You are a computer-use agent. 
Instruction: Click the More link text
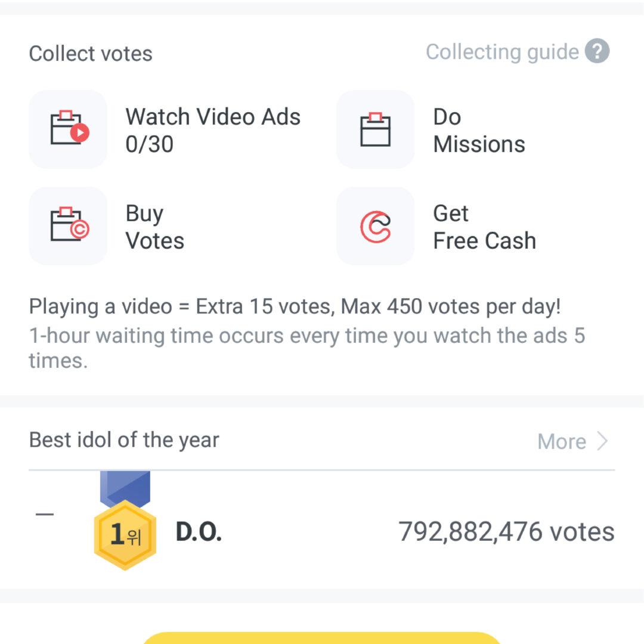tap(561, 442)
